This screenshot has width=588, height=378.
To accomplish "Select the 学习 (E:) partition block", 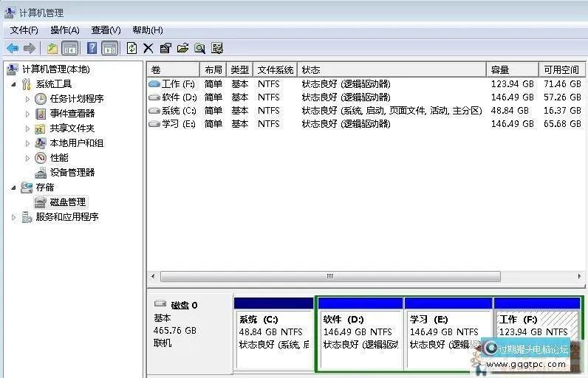I will click(x=448, y=334).
